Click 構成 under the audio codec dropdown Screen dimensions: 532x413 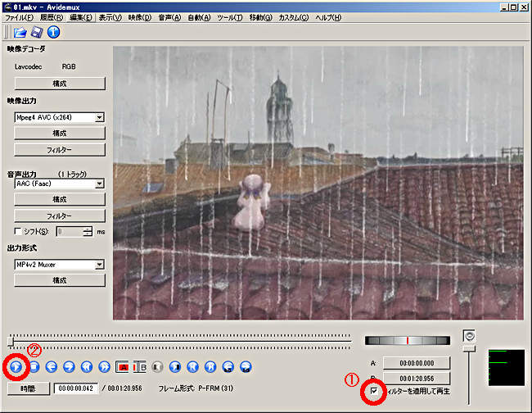coord(60,199)
